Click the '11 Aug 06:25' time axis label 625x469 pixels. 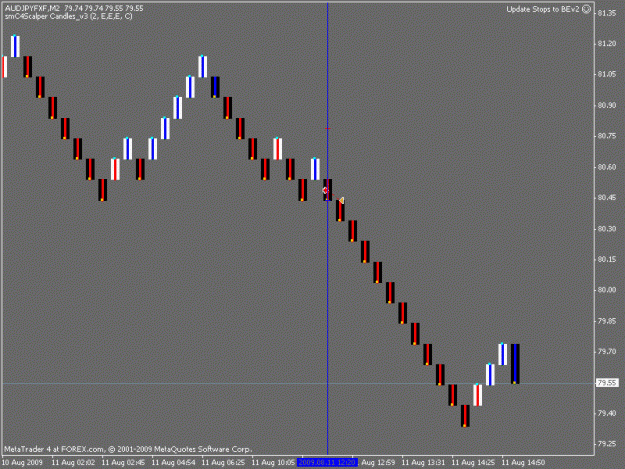tap(223, 463)
